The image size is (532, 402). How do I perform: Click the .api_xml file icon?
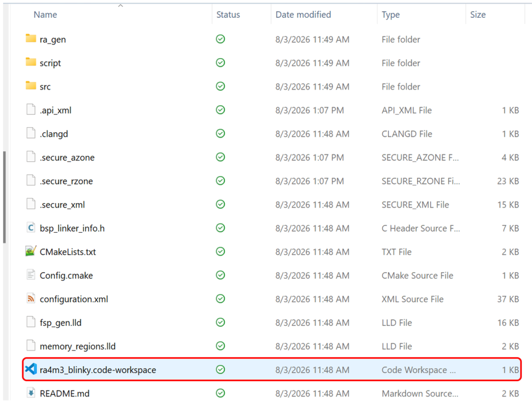(31, 110)
